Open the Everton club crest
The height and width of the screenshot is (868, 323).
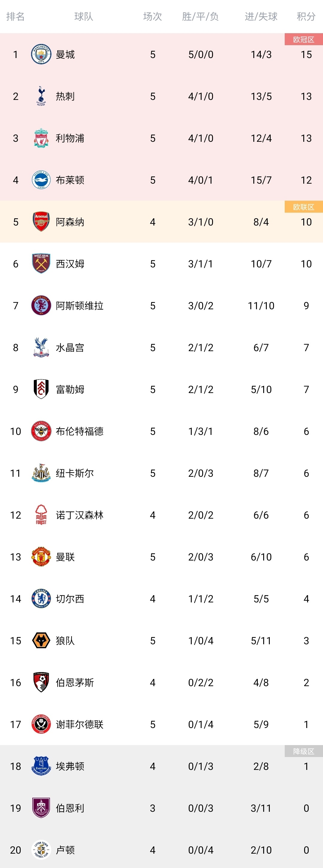pyautogui.click(x=41, y=766)
